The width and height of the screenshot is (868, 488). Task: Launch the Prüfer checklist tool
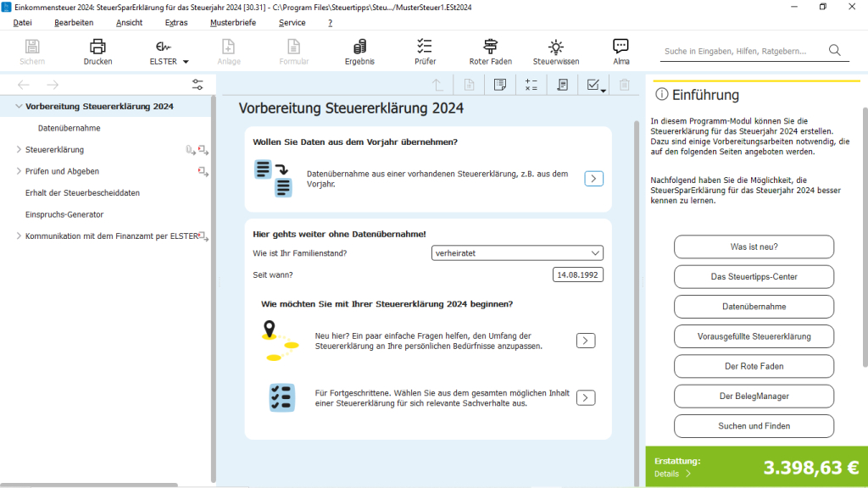tap(425, 47)
